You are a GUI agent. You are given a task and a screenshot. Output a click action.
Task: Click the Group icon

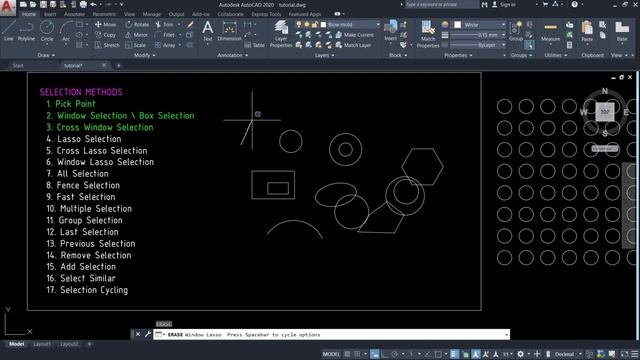[516, 31]
